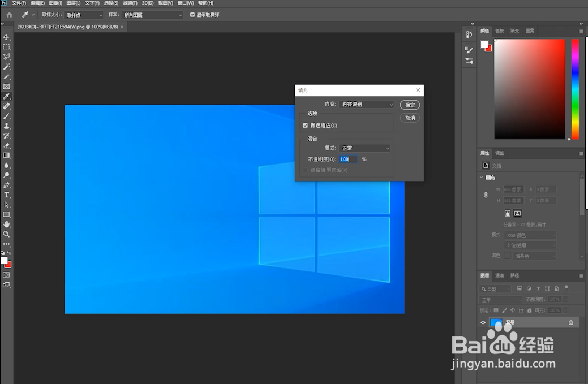Image resolution: width=588 pixels, height=384 pixels.
Task: Select the Brush tool
Action: (6, 116)
